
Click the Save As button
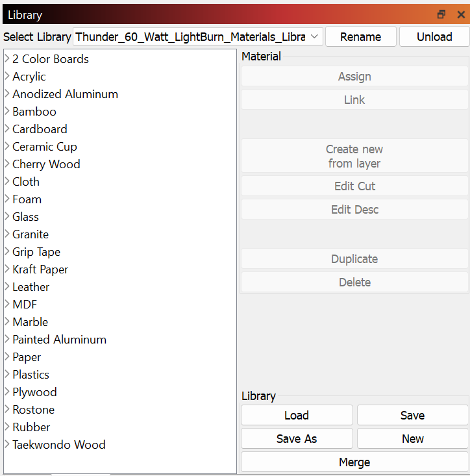tap(297, 438)
